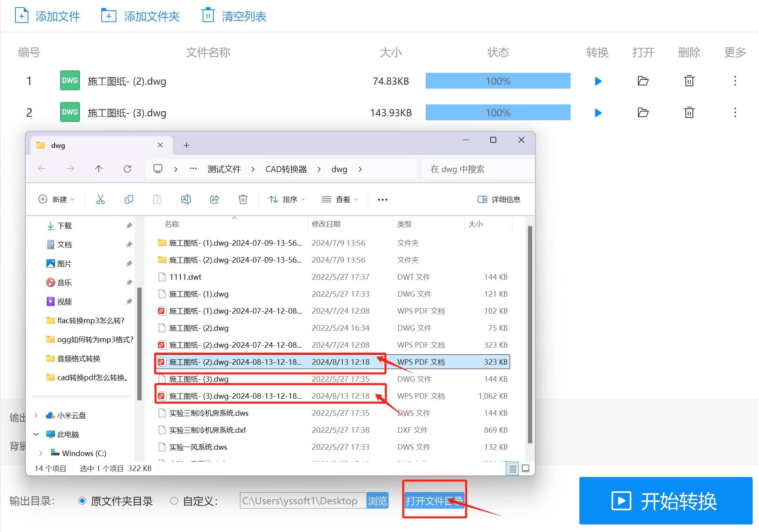Delete row 2 施工图纸- (3).dwg via trash icon

689,113
